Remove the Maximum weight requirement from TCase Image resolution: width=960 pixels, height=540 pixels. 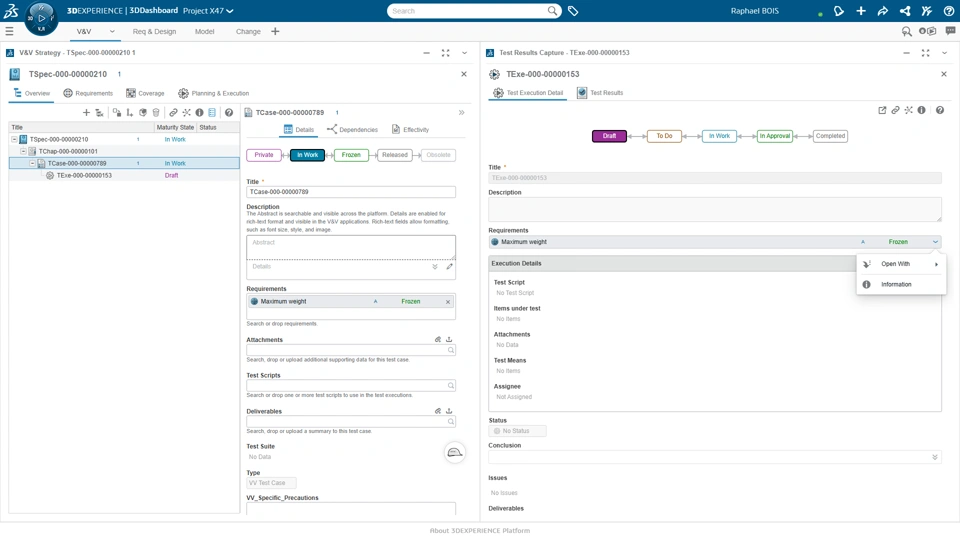[448, 302]
